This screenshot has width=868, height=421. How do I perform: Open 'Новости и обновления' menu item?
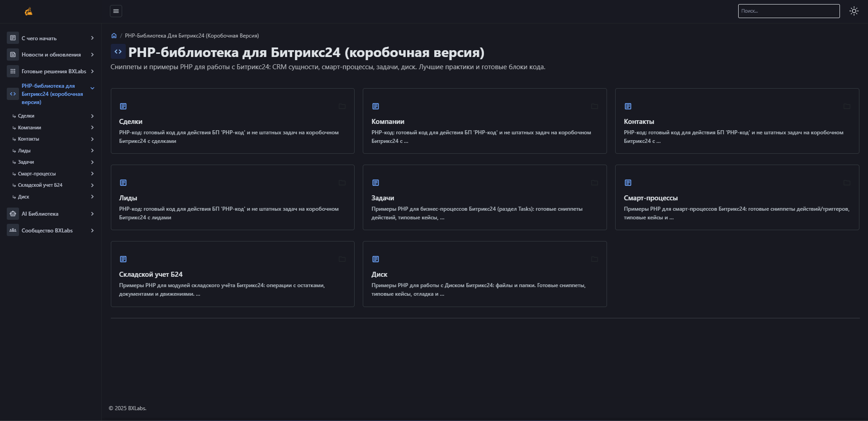tap(51, 55)
